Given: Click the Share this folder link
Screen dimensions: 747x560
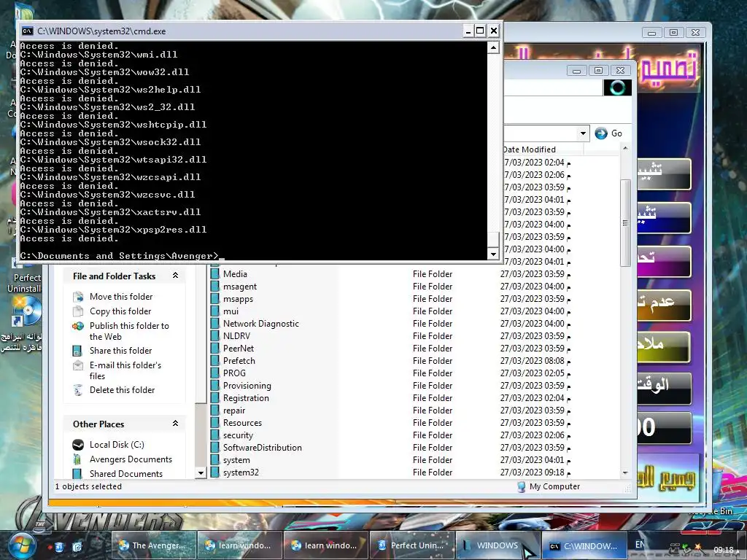Looking at the screenshot, I should pos(120,351).
